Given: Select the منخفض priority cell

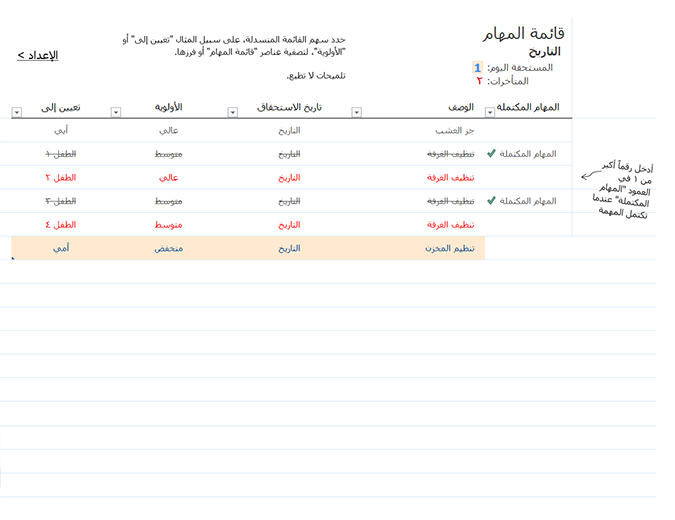Looking at the screenshot, I should click(x=169, y=248).
